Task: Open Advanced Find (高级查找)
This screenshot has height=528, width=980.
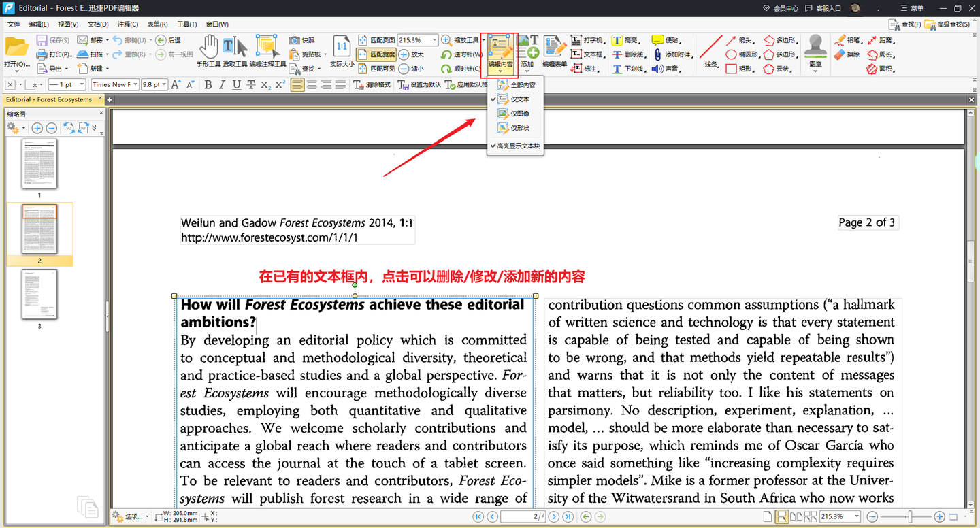Action: (947, 24)
